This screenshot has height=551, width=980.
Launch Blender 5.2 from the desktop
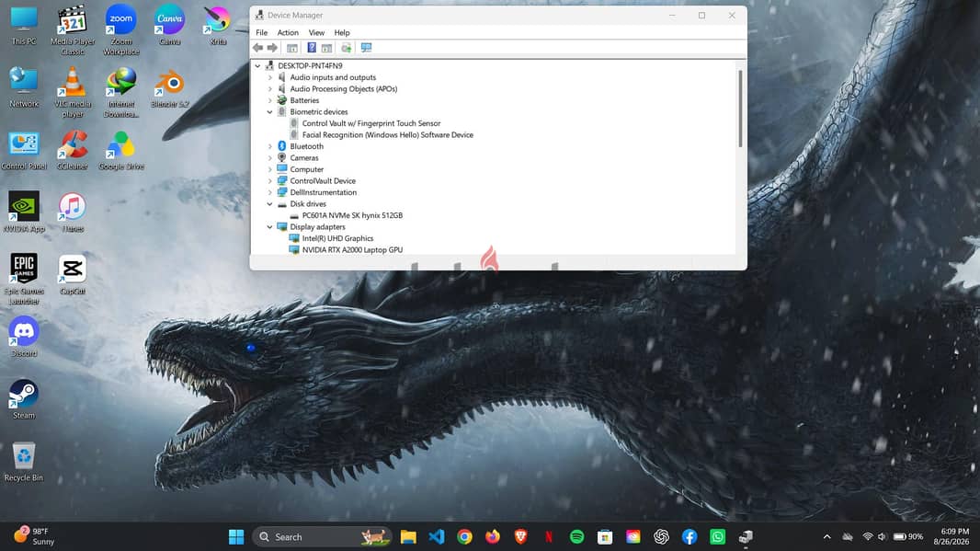[169, 88]
